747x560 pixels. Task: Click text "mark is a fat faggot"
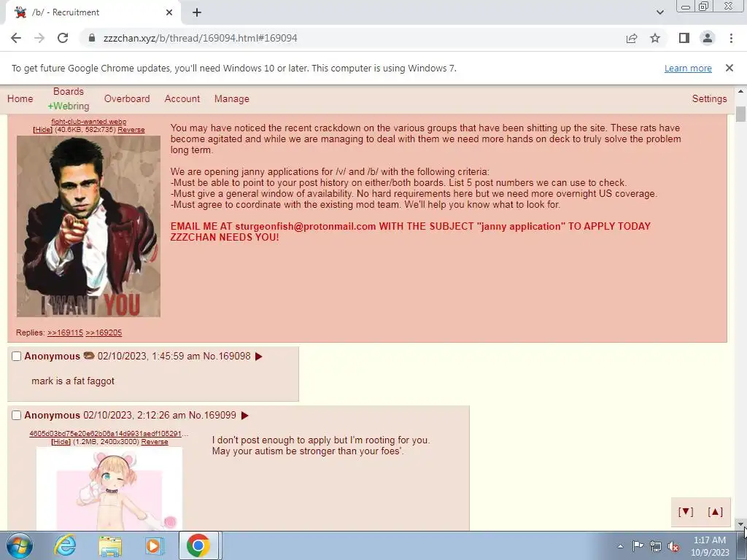(73, 381)
